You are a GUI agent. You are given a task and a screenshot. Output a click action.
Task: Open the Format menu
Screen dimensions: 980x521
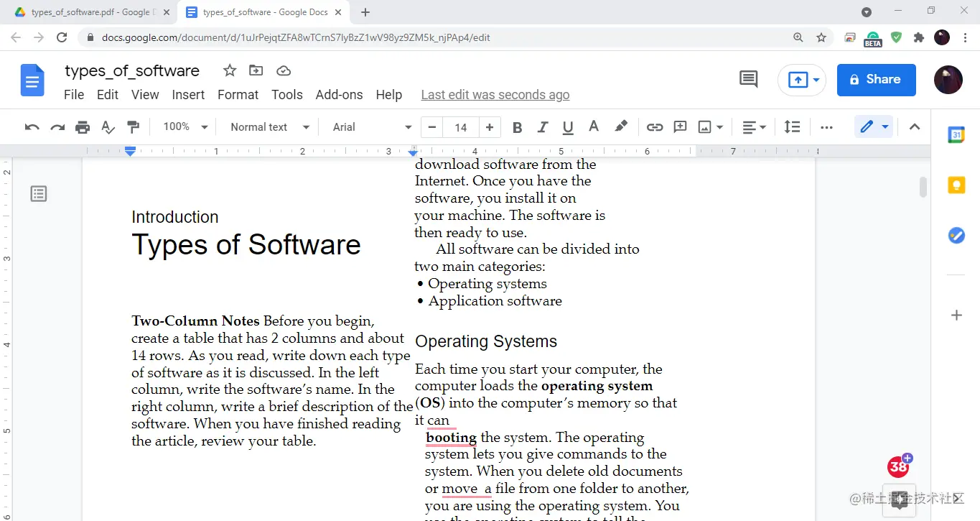(x=238, y=95)
